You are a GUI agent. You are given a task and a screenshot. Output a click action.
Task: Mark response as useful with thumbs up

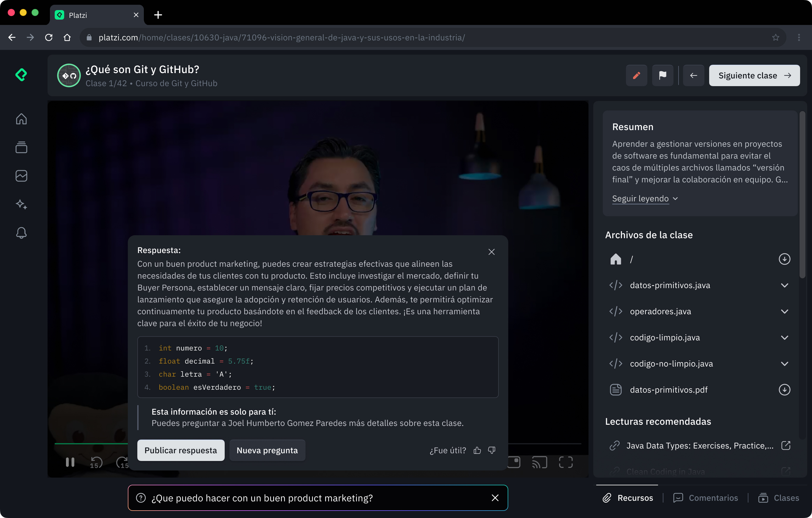click(x=477, y=450)
